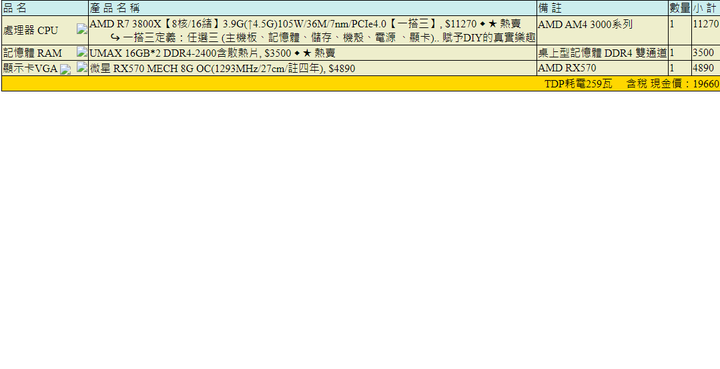
Task: Click the 桌上型記憶體 DDR4 雙通道 note
Action: [x=602, y=53]
